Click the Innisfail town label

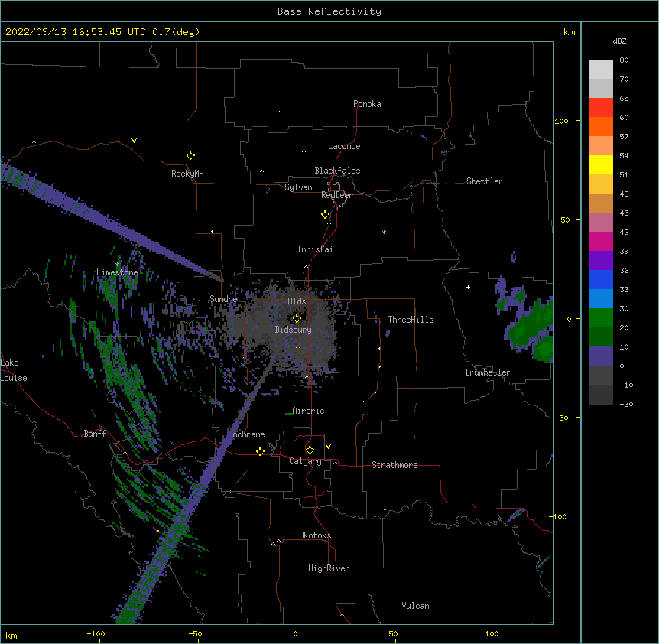317,249
